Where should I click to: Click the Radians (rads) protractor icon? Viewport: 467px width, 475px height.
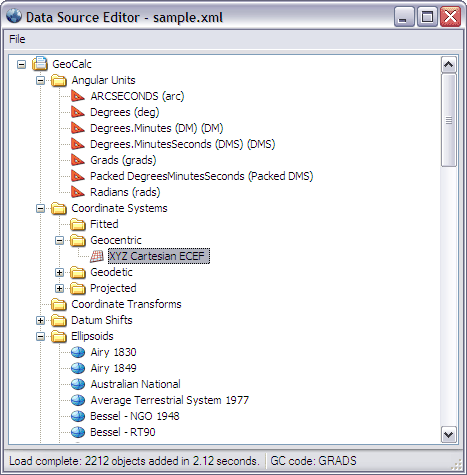(78, 192)
